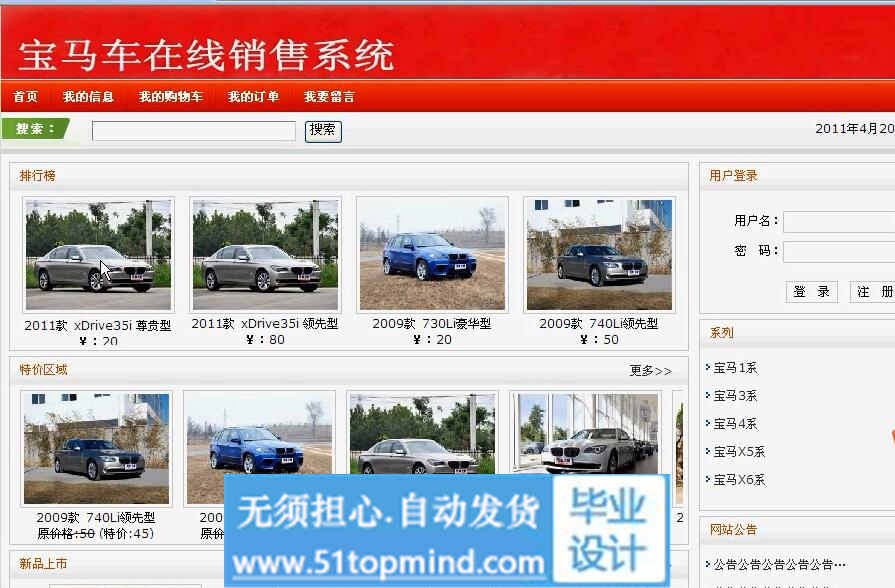Select 宝马3系 series link
Image resolution: width=895 pixels, height=588 pixels.
pos(735,396)
